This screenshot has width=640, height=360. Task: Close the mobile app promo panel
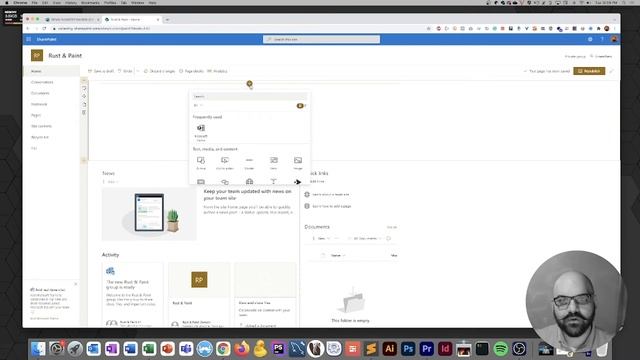click(x=76, y=284)
